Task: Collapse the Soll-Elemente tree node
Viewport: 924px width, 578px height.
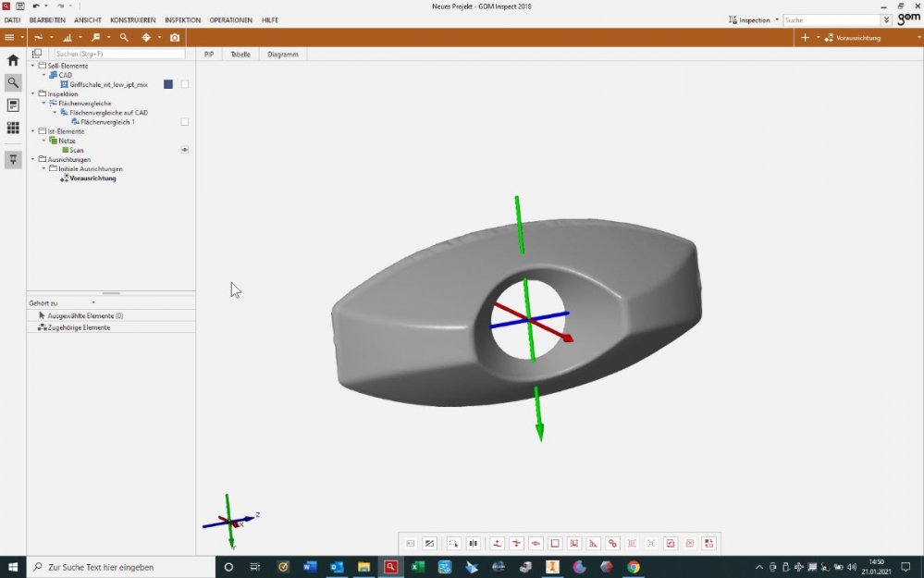Action: 33,66
